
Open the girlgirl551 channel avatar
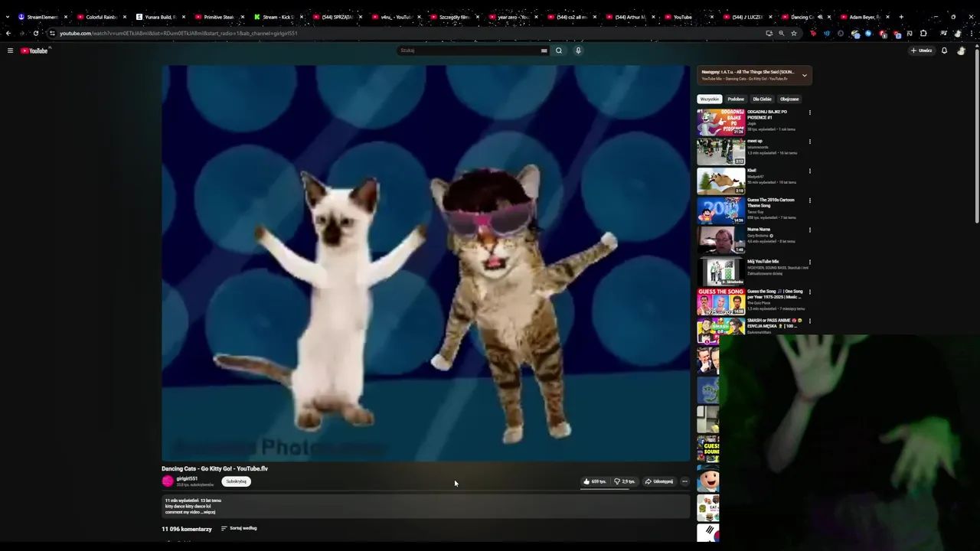tap(168, 481)
